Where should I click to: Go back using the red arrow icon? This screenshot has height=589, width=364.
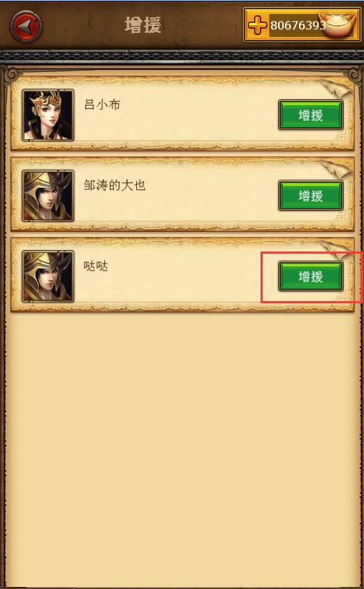26,26
